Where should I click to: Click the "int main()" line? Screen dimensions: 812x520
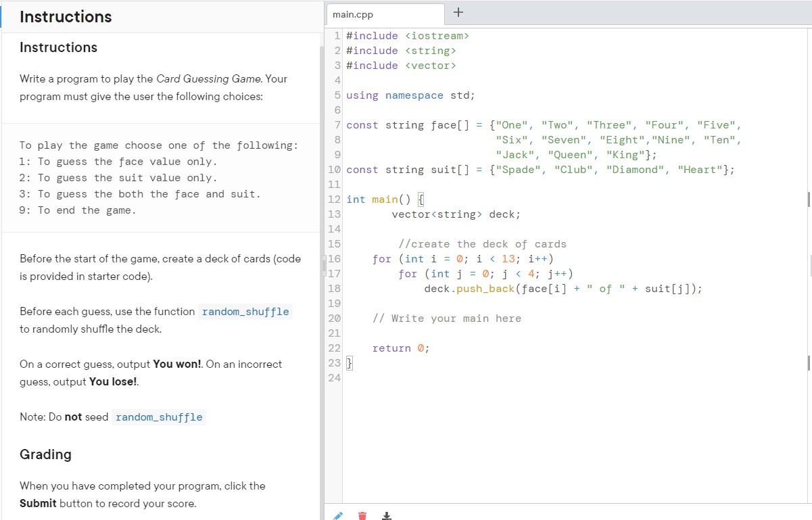tap(384, 199)
